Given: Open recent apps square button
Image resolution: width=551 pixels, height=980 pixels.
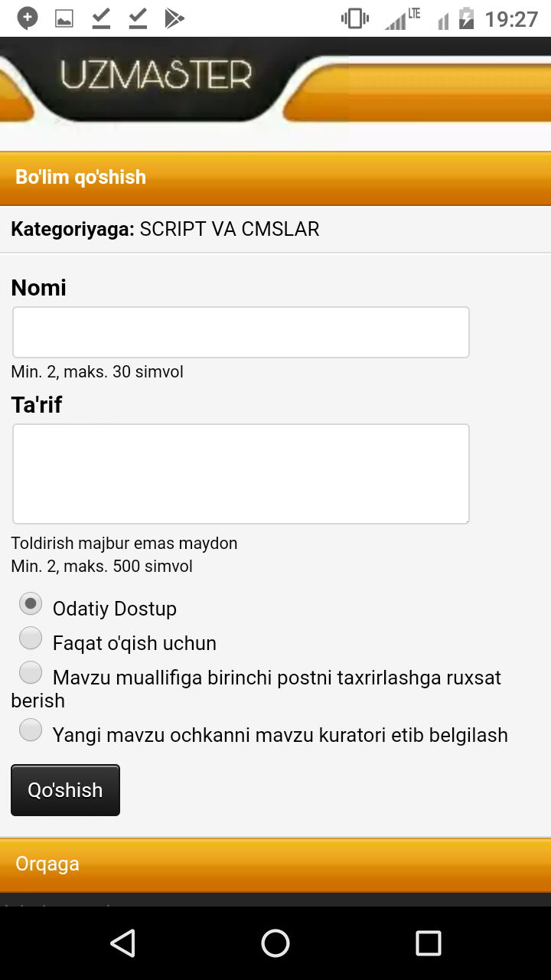Looking at the screenshot, I should point(428,943).
